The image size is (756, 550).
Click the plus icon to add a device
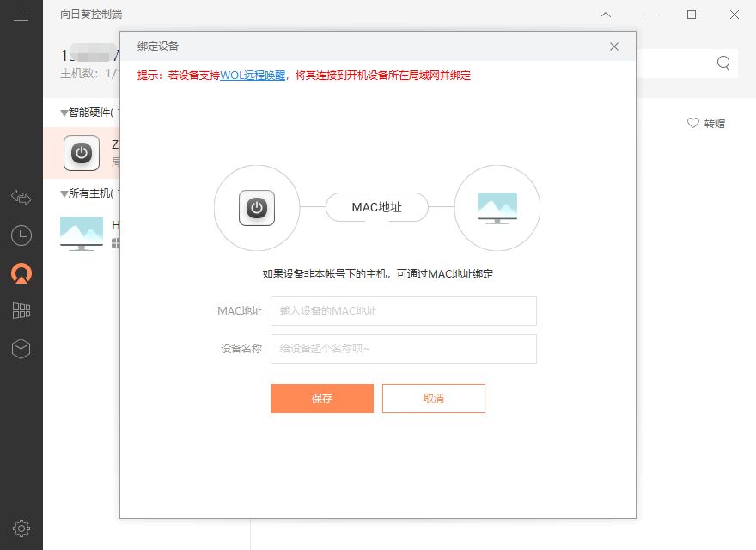pos(21,20)
